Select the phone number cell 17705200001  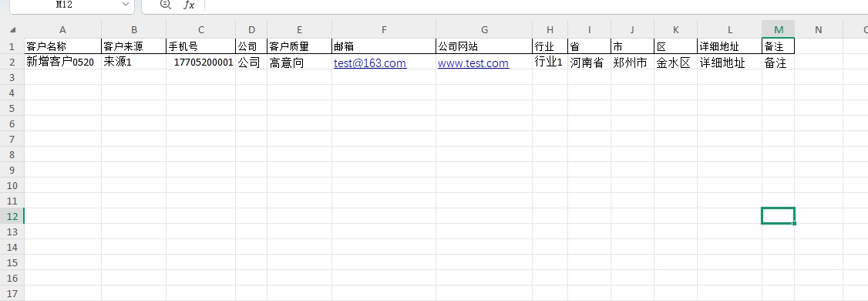tap(201, 62)
